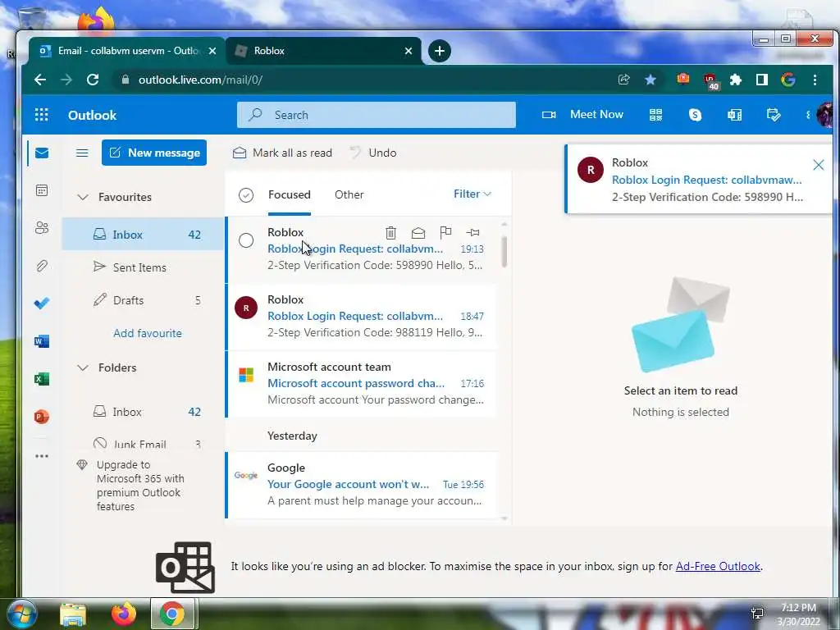
Task: Open the Chrome extensions puzzle icon
Action: click(736, 80)
